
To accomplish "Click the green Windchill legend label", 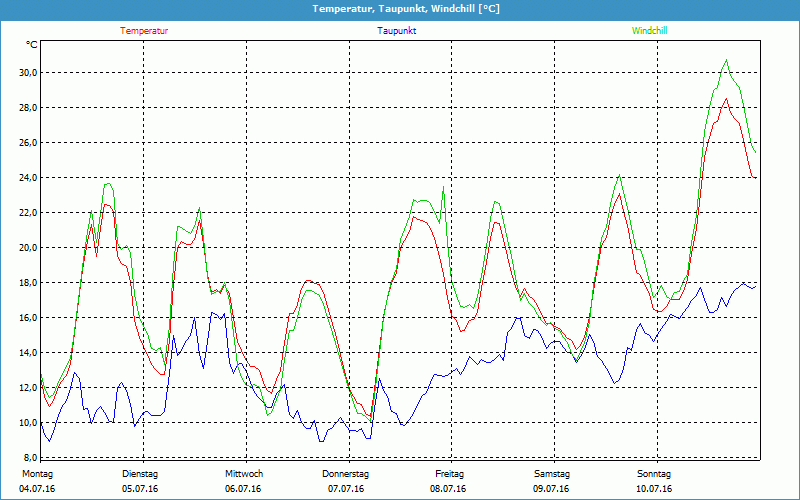I will 649,31.
